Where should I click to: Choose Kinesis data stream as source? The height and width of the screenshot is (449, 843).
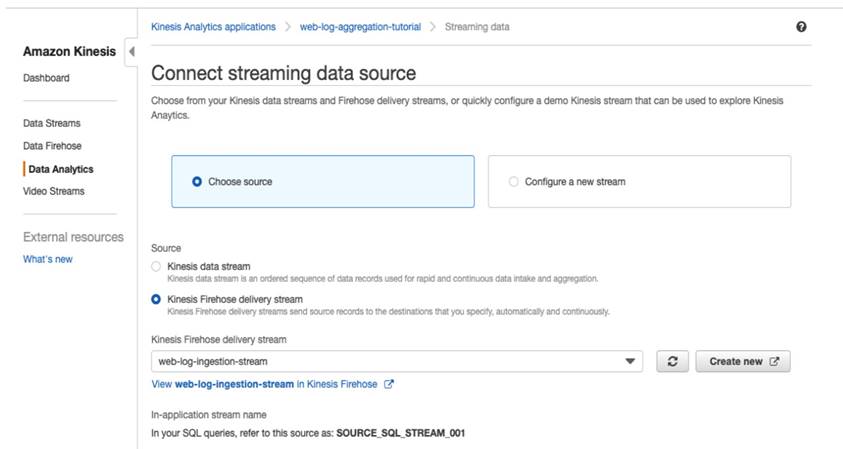click(x=156, y=266)
